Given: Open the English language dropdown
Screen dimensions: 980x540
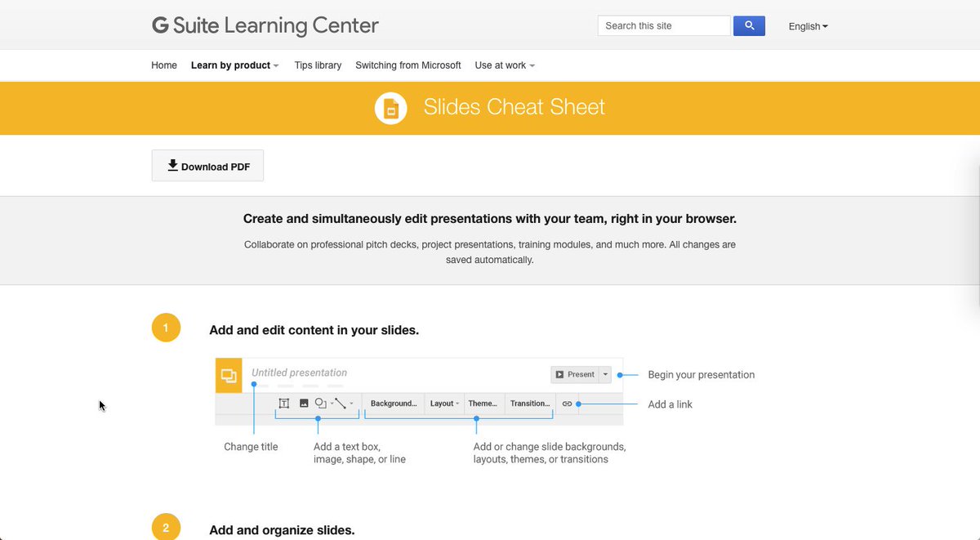Looking at the screenshot, I should [808, 26].
